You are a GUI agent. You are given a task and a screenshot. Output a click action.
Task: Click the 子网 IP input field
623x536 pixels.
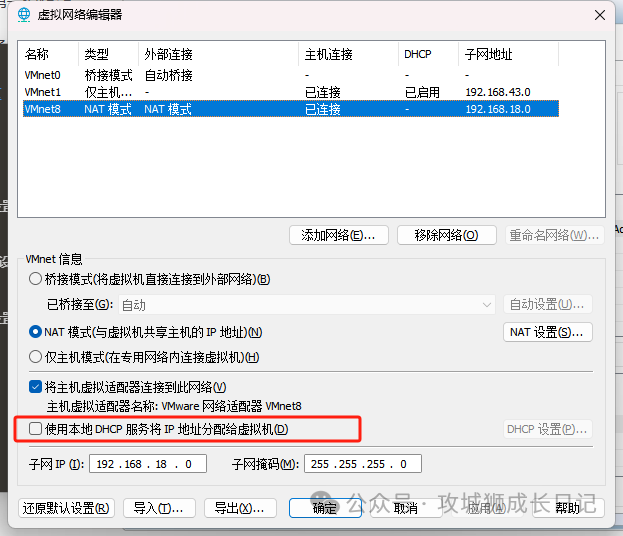click(x=148, y=464)
